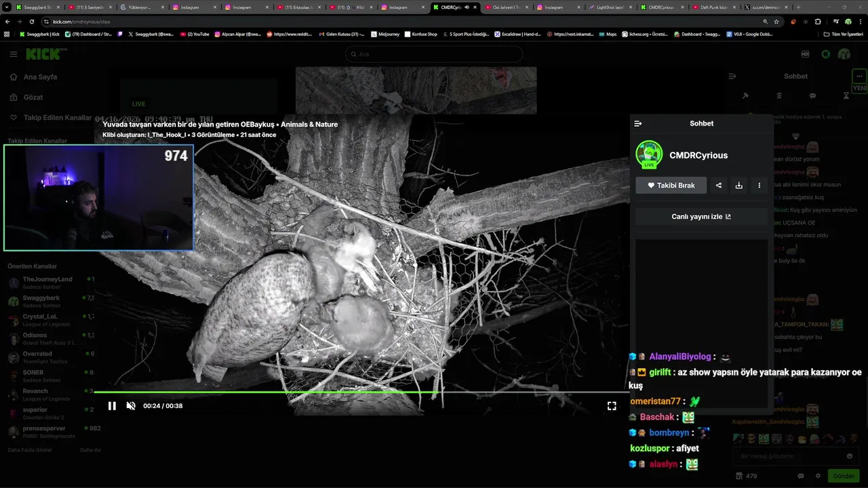Click the chat trash clear icon

tap(779, 96)
